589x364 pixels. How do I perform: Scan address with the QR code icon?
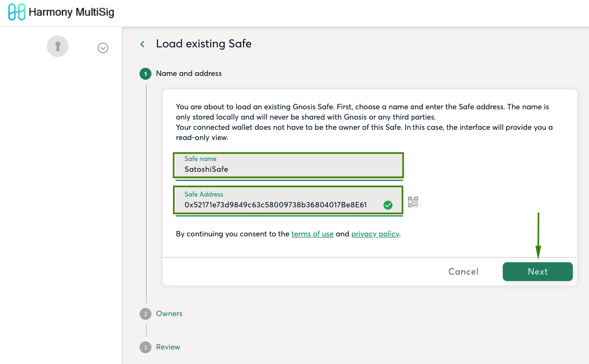point(413,202)
